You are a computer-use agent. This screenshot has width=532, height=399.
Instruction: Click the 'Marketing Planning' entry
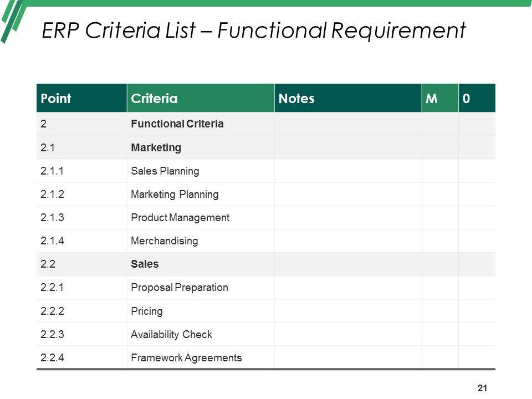click(175, 195)
